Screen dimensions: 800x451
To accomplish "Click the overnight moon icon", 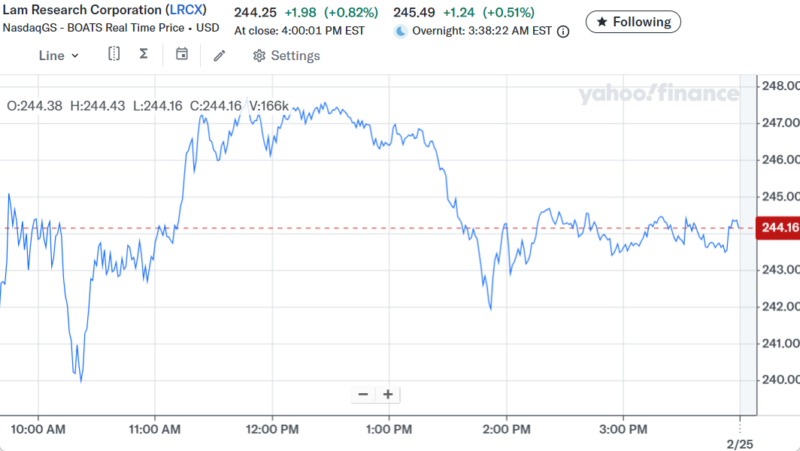I will [x=401, y=31].
